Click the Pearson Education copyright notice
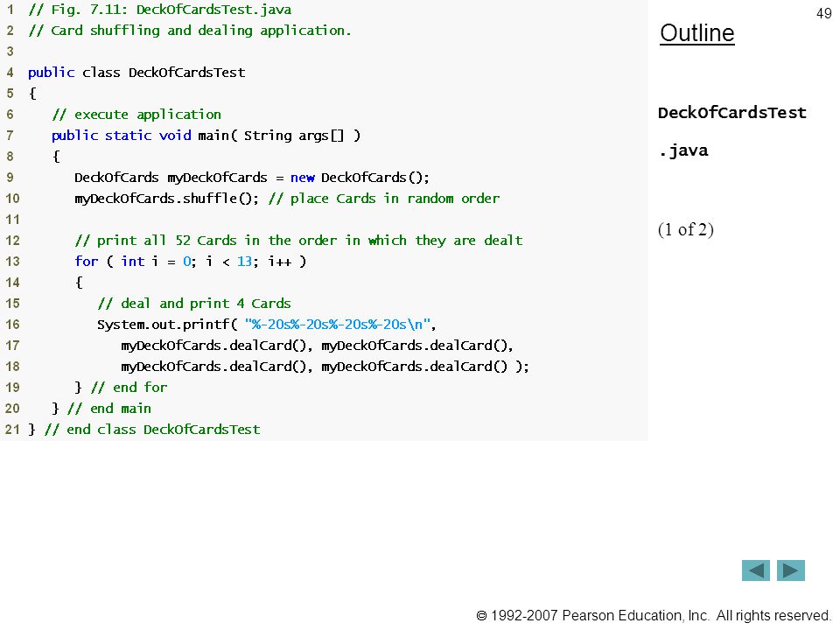 [654, 615]
